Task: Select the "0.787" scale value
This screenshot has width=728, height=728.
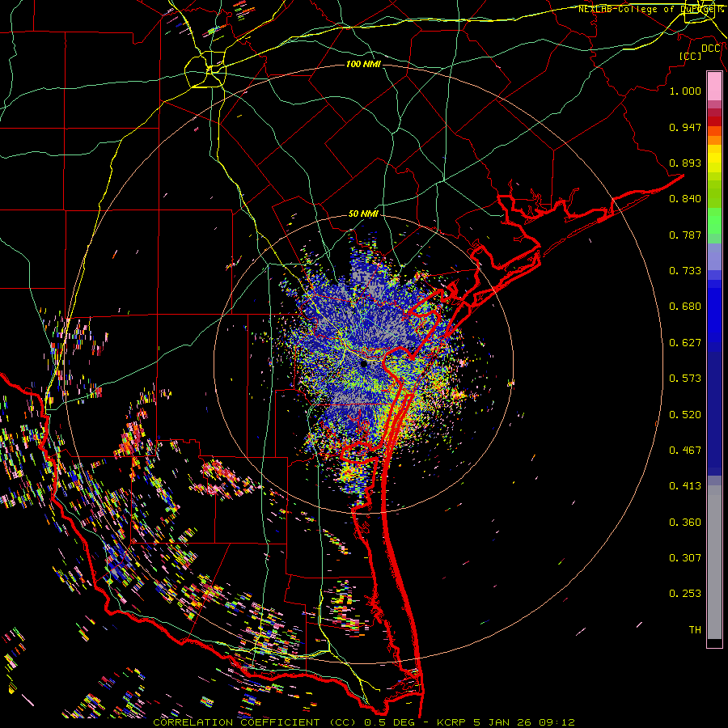Action: (x=685, y=235)
